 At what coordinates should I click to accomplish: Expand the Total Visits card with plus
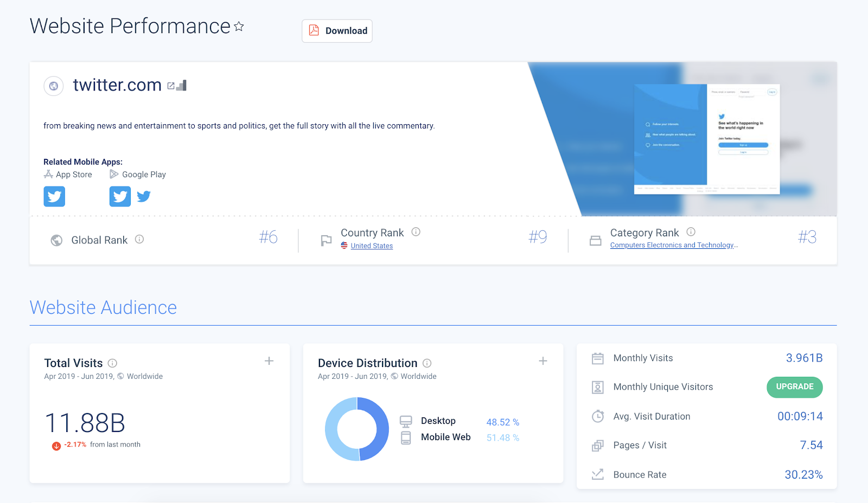(269, 361)
